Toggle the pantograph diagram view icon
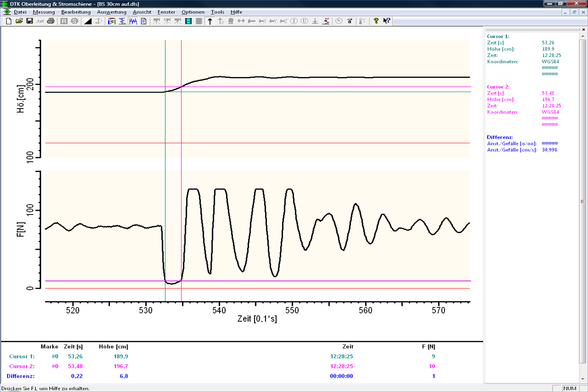Screen dimensions: 588x392 (x=112, y=21)
